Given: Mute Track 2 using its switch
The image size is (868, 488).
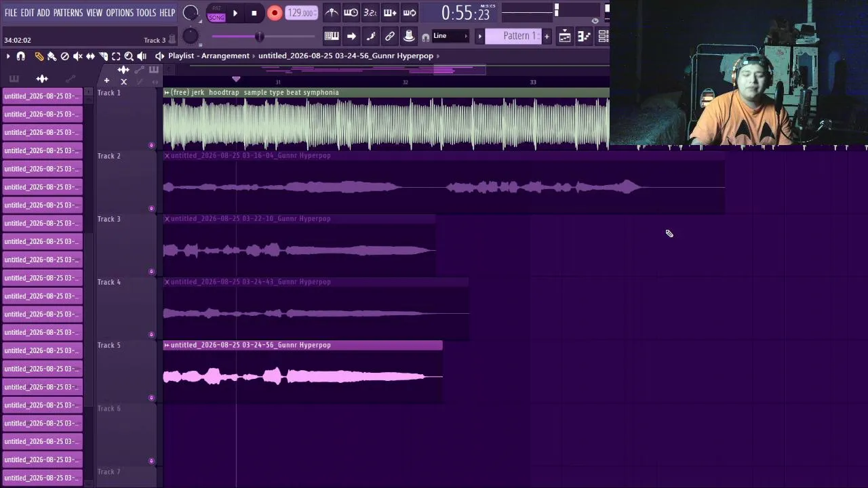Looking at the screenshot, I should (151, 208).
